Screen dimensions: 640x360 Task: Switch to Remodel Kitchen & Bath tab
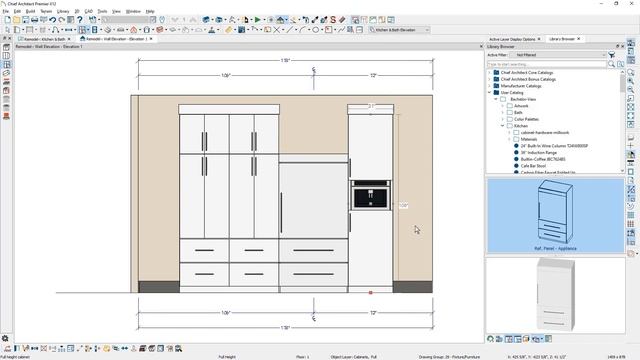(x=44, y=39)
